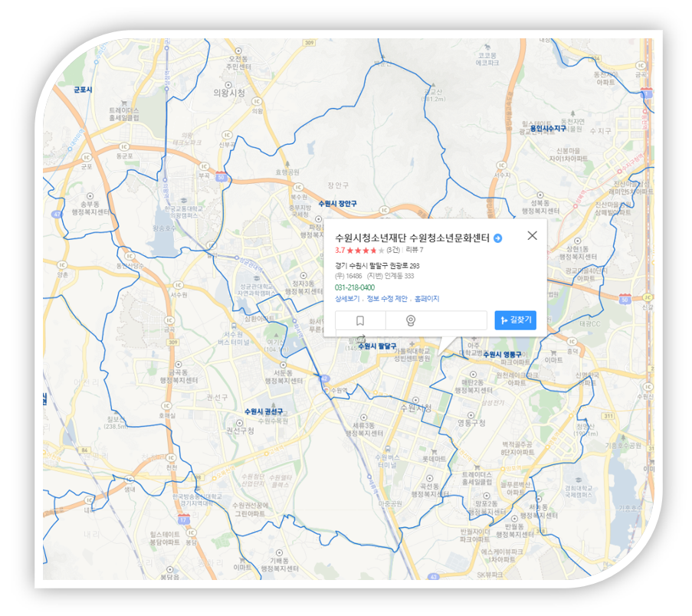
Task: Click the blue arrow icon beside the place title
Action: (498, 238)
